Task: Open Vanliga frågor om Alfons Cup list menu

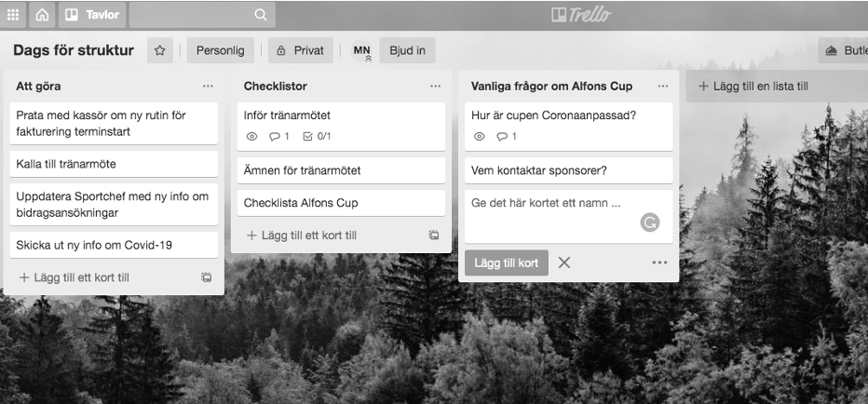Action: 663,86
